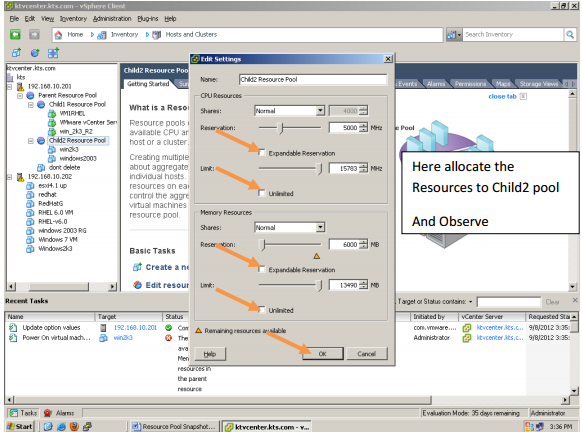Click Cancel in Edit Settings dialog
This screenshot has width=582, height=432.
coord(367,354)
